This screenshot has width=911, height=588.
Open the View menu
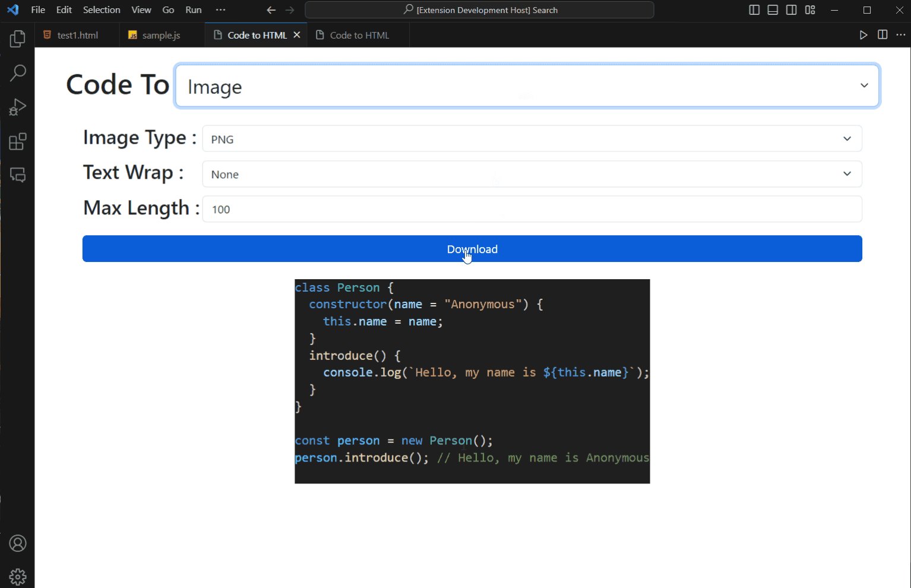(141, 10)
